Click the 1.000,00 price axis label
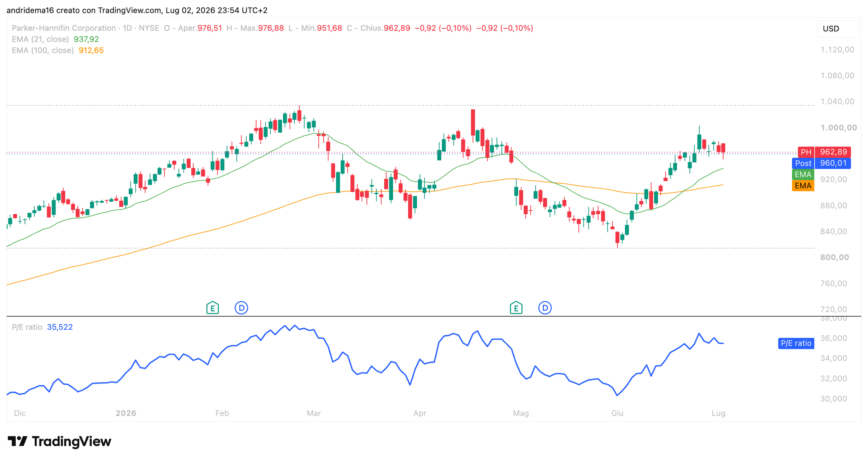Screen dimensions: 868x461 pos(838,127)
